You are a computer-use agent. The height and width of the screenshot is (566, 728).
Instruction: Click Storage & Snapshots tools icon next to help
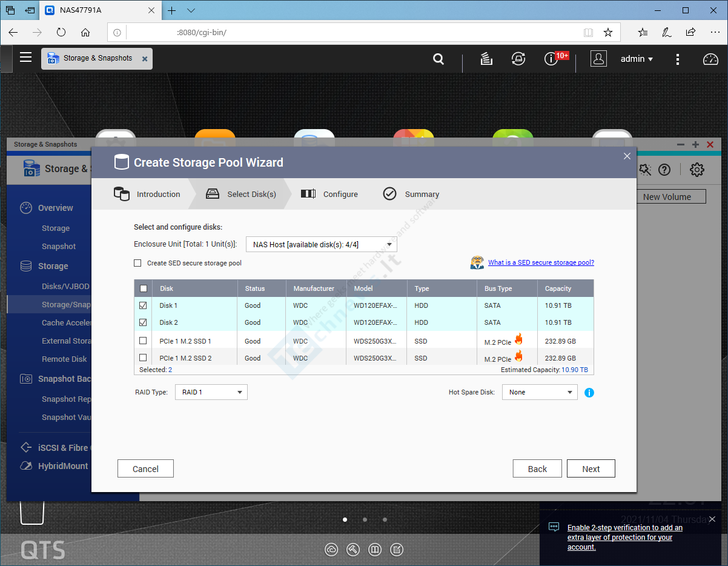(645, 170)
